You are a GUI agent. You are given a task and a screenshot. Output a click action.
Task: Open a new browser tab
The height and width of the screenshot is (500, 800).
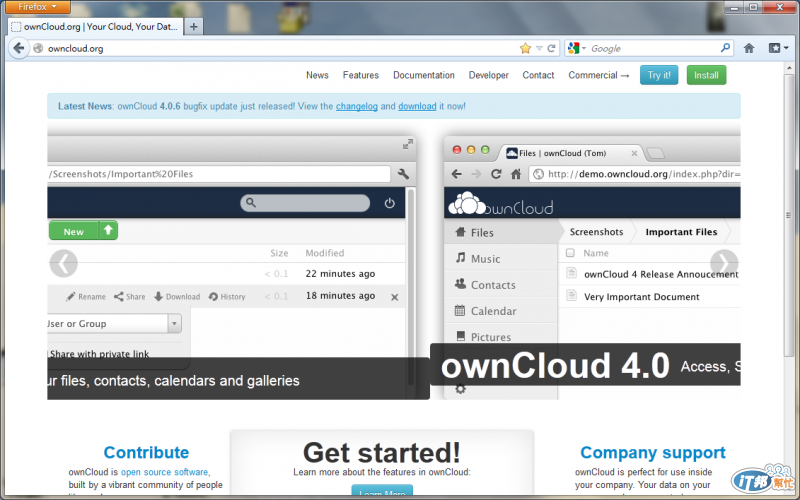pos(193,27)
